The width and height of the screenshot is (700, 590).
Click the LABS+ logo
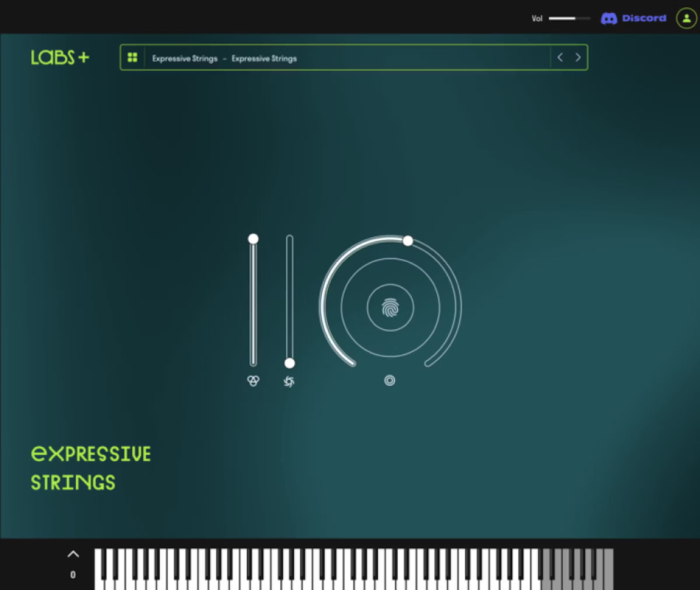tap(60, 57)
